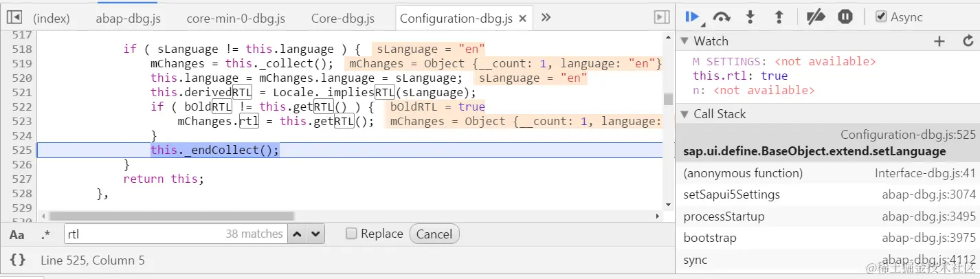Screen dimensions: 980x279
Task: Resume script execution
Action: [x=692, y=17]
